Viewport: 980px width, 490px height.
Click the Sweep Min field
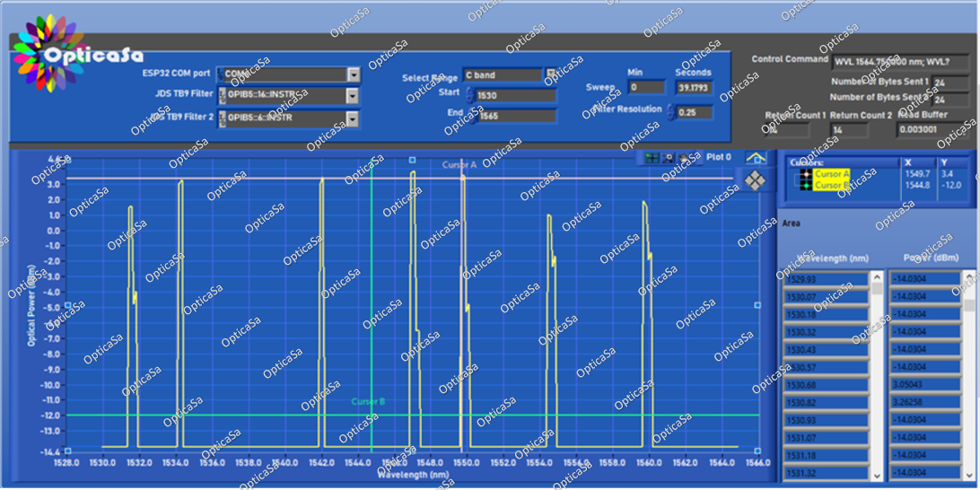(x=646, y=87)
